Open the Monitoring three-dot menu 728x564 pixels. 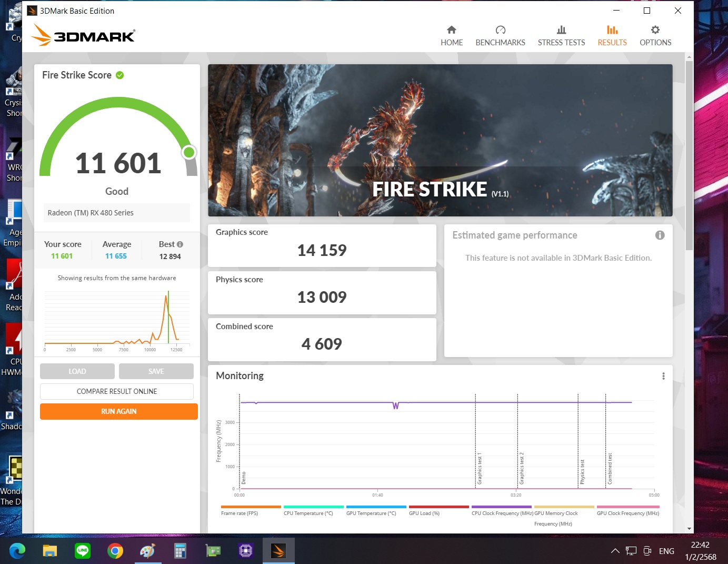(x=663, y=376)
